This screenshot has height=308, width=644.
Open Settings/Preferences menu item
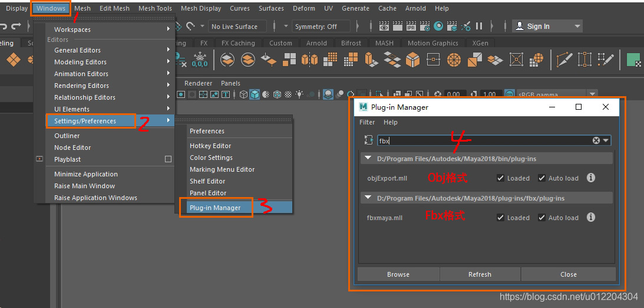tap(111, 121)
